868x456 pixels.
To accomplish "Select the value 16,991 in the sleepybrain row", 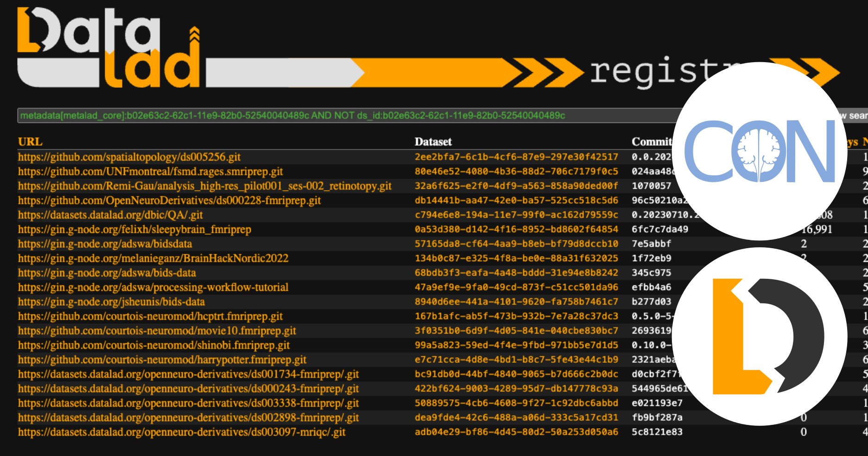I will point(817,229).
